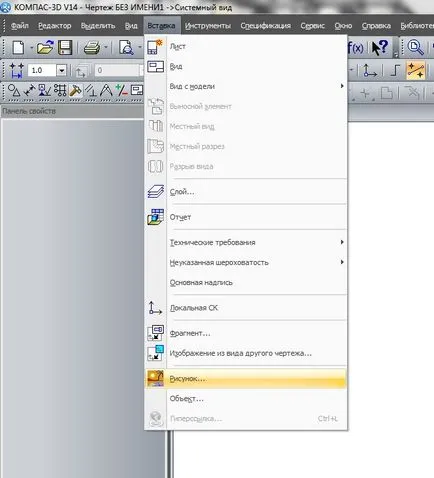Open the Инструменты menu
Screen dimensions: 434x478
[208, 26]
